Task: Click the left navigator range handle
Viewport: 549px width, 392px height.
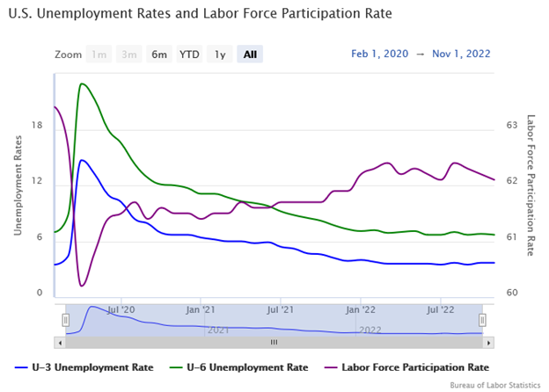Action: [65, 319]
